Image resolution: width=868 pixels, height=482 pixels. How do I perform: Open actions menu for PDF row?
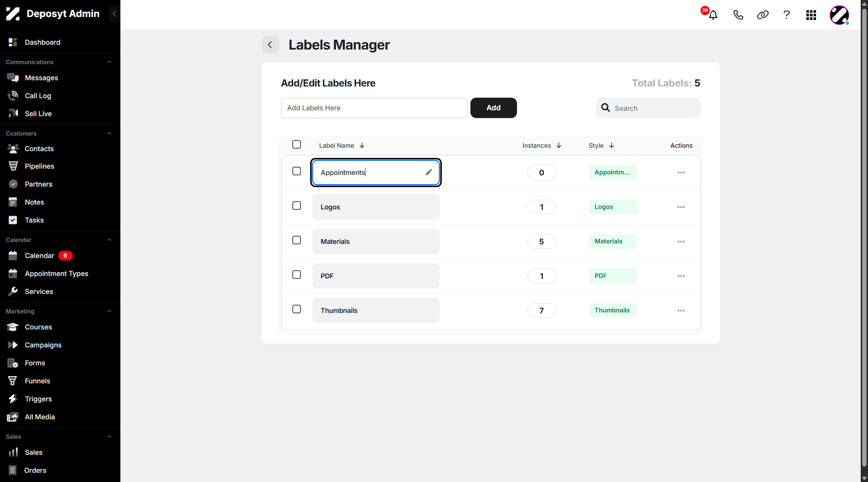[681, 276]
